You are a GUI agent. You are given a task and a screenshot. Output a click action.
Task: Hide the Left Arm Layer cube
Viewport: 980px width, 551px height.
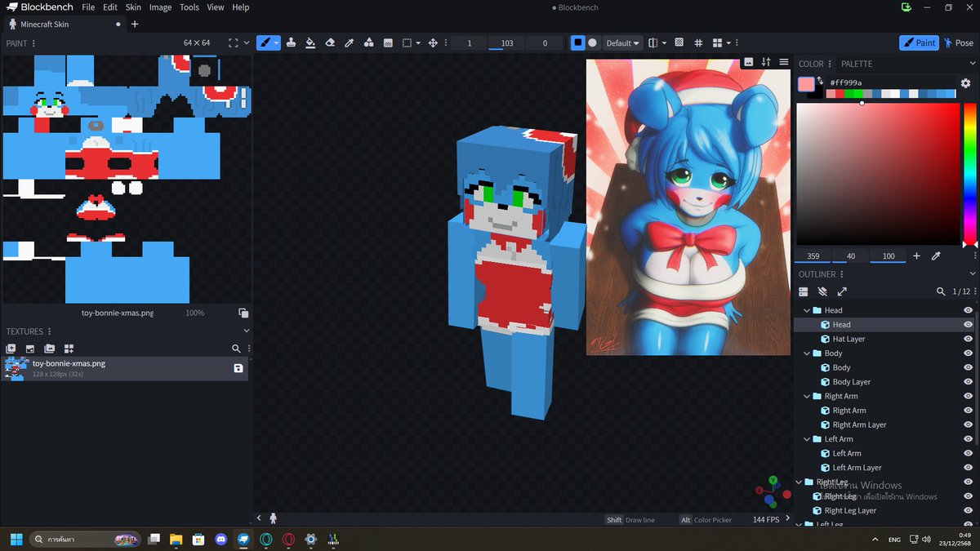(968, 468)
